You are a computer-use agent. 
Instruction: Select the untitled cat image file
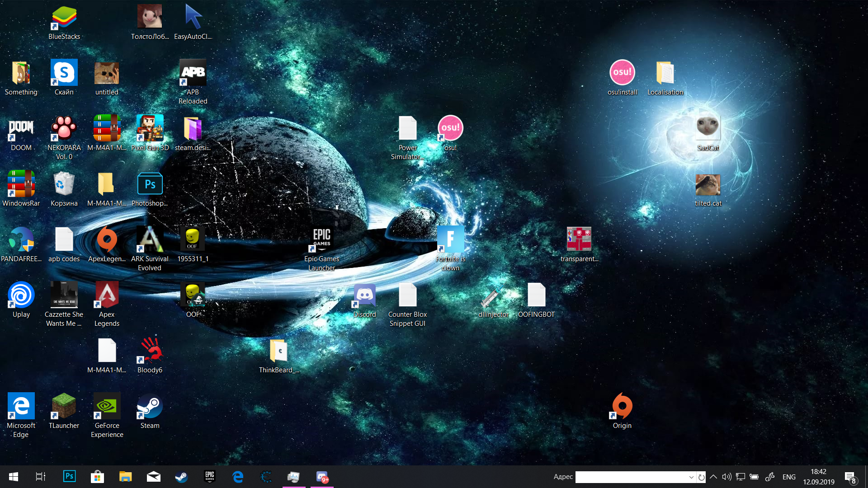(107, 78)
